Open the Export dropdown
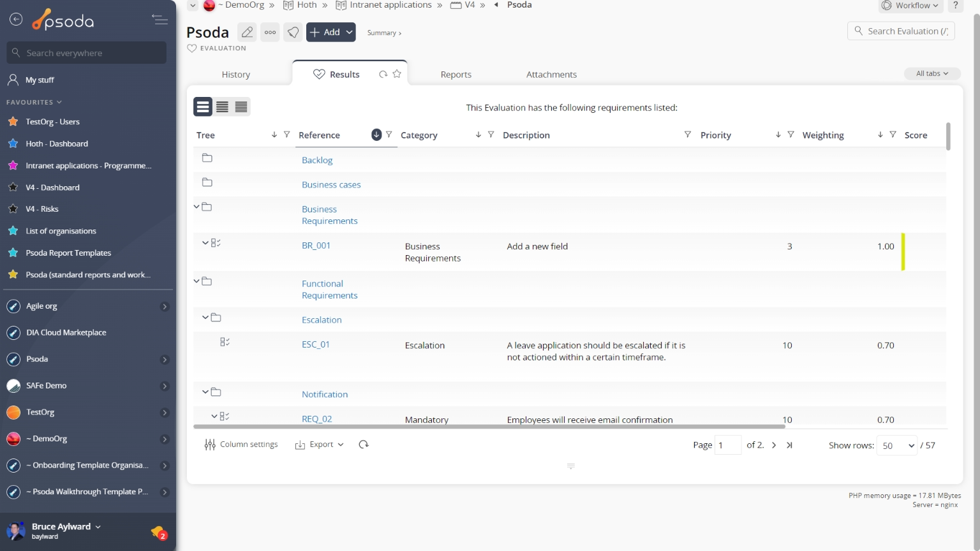Viewport: 980px width, 551px height. click(x=320, y=444)
